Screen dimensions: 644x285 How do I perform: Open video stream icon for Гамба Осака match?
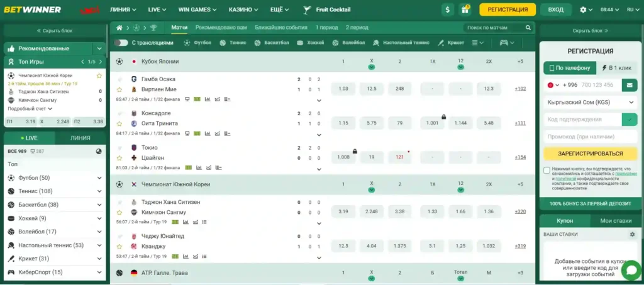click(x=187, y=99)
